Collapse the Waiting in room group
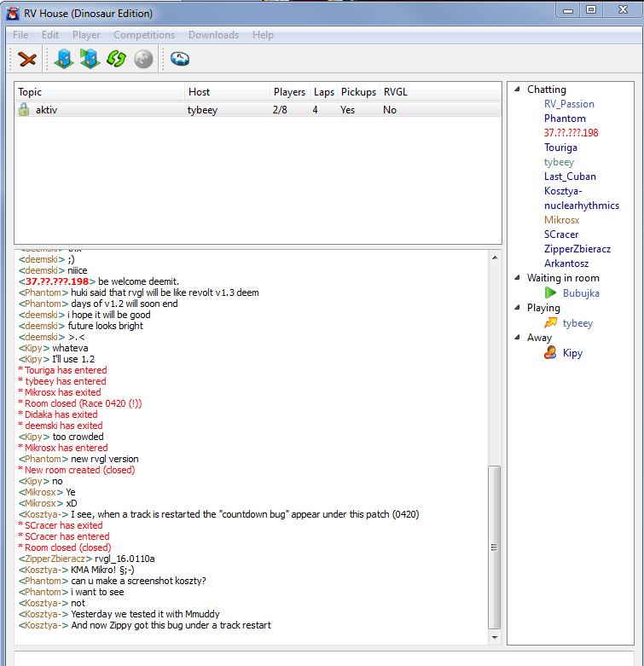The image size is (644, 666). point(517,278)
